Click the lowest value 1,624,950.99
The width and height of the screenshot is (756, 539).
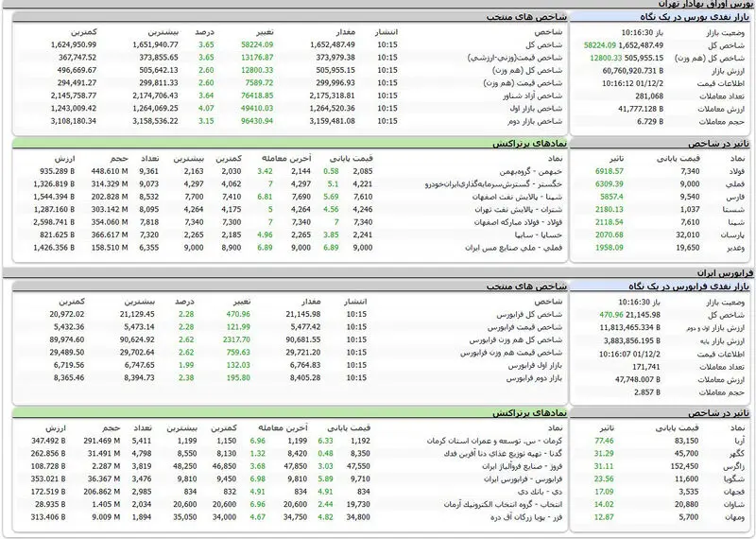point(74,44)
